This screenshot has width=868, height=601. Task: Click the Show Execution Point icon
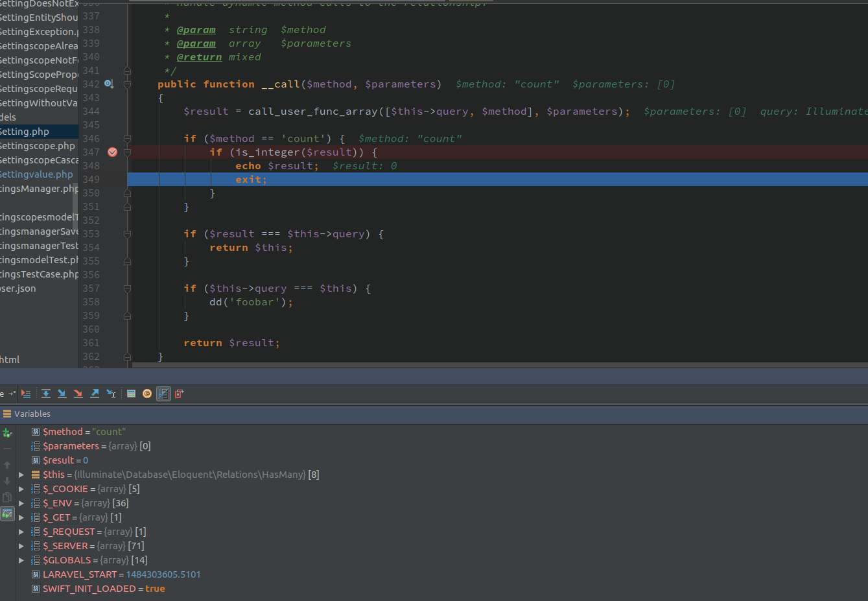coord(26,394)
